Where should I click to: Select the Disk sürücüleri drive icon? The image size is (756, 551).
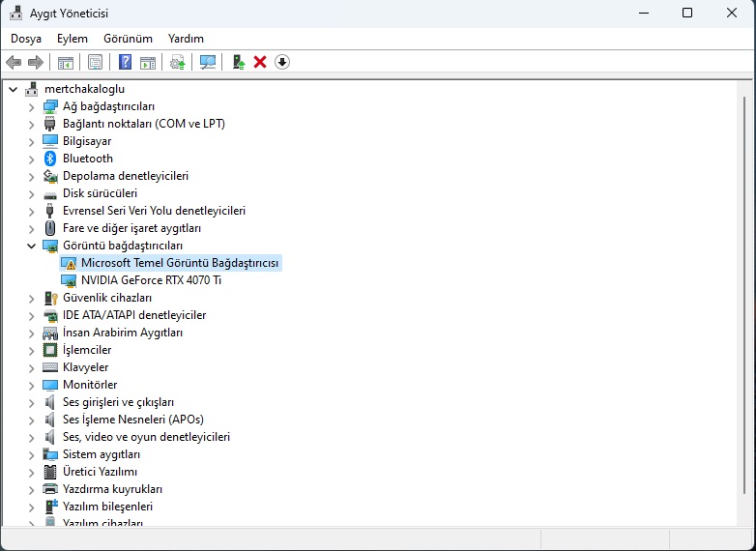click(50, 194)
